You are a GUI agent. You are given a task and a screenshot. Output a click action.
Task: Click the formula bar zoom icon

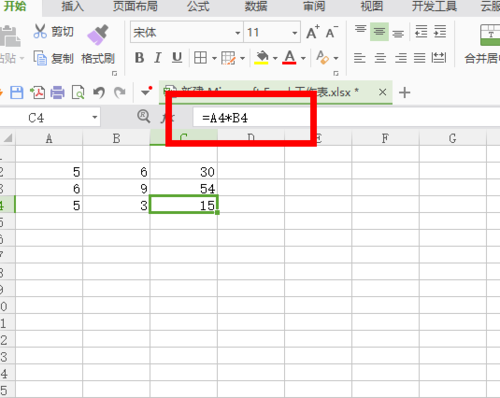[x=144, y=117]
